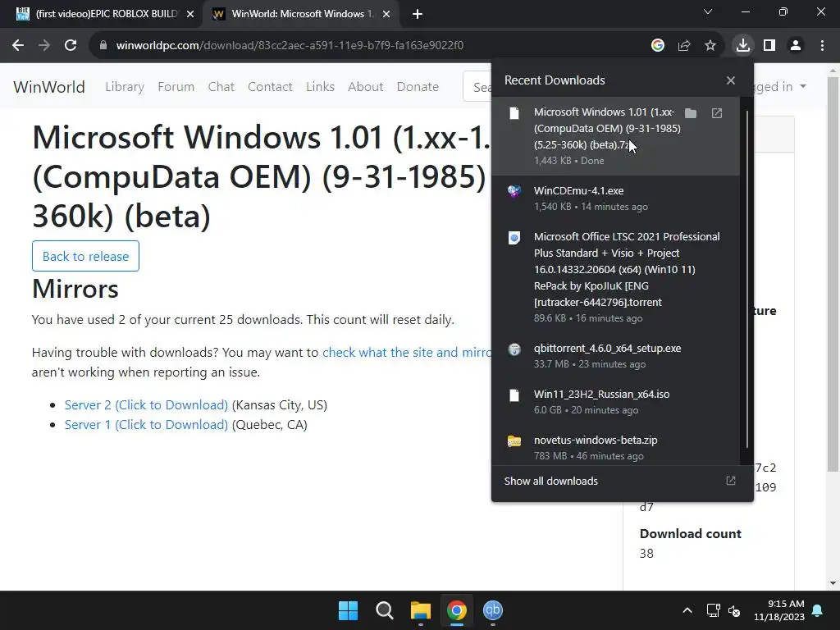Close the Recent Downloads popup
This screenshot has width=840, height=630.
(731, 80)
